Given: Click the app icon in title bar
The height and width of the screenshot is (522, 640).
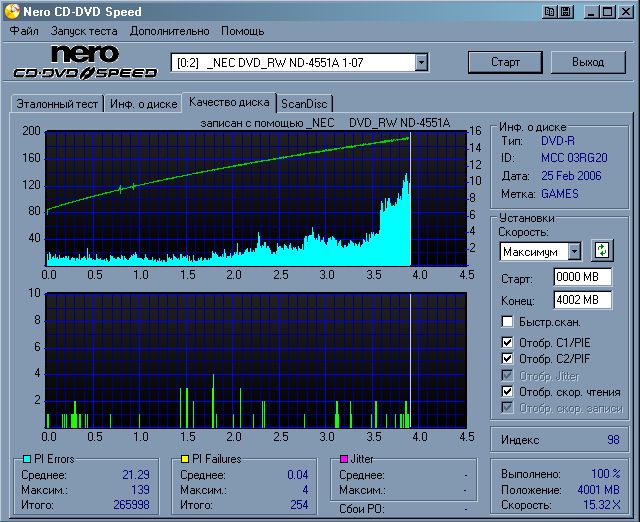Looking at the screenshot, I should tap(11, 12).
